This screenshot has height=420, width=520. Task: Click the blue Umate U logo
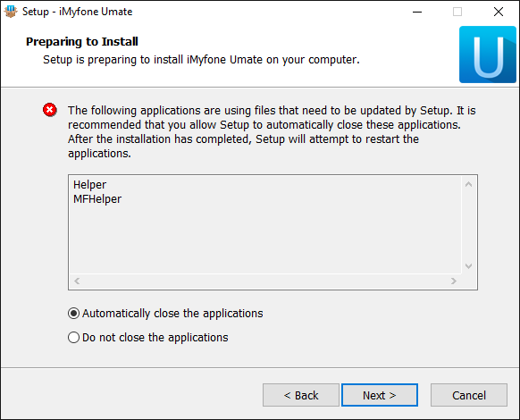pyautogui.click(x=488, y=55)
